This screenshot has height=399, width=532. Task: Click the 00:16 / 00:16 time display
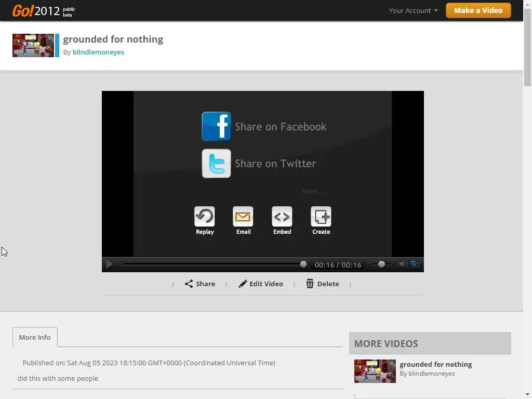(338, 265)
